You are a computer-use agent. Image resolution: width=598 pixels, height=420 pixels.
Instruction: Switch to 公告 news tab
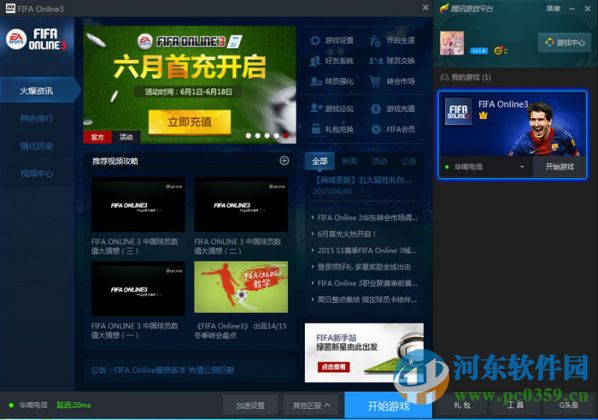(409, 161)
